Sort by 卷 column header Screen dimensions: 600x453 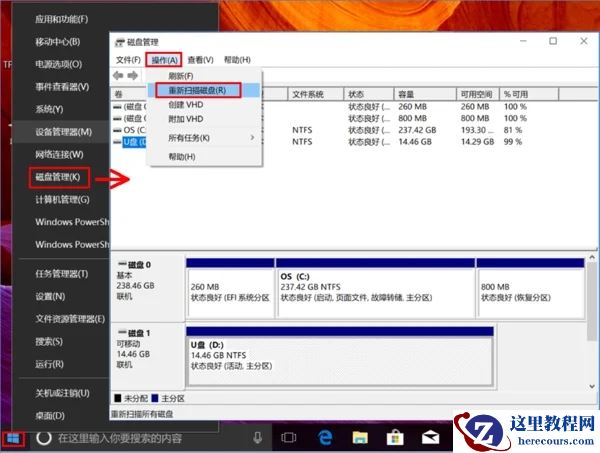(129, 94)
